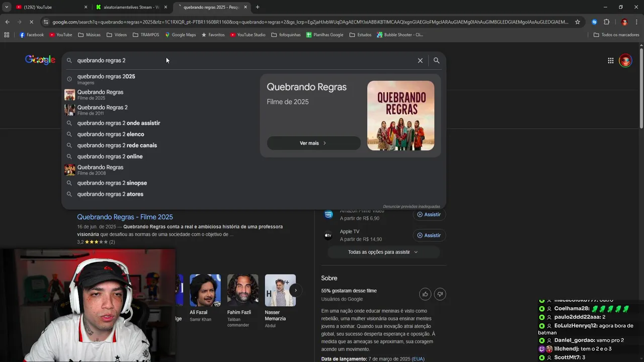Open the YouTube Studio bookmark
The height and width of the screenshot is (362, 644).
248,35
